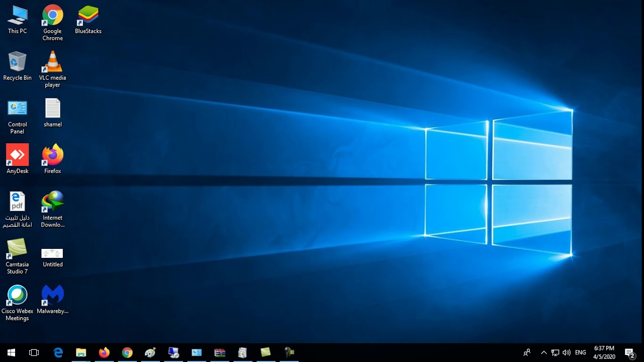Open the Action Center notifications icon
Viewport: 644px width, 362px height.
pos(630,352)
